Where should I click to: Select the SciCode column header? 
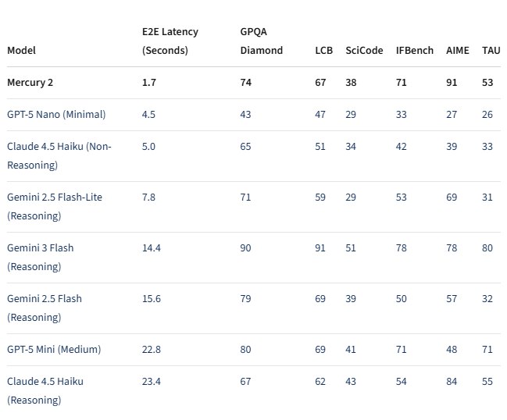point(364,51)
